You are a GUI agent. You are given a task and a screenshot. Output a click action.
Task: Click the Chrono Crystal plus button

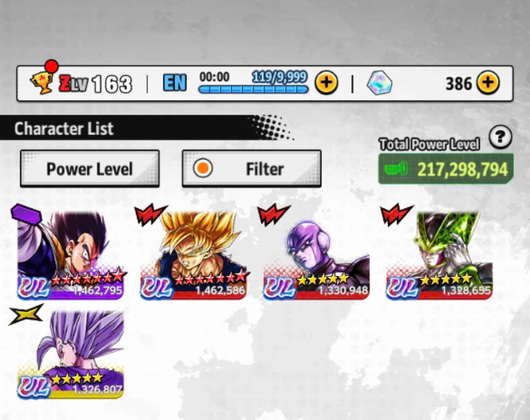(488, 82)
